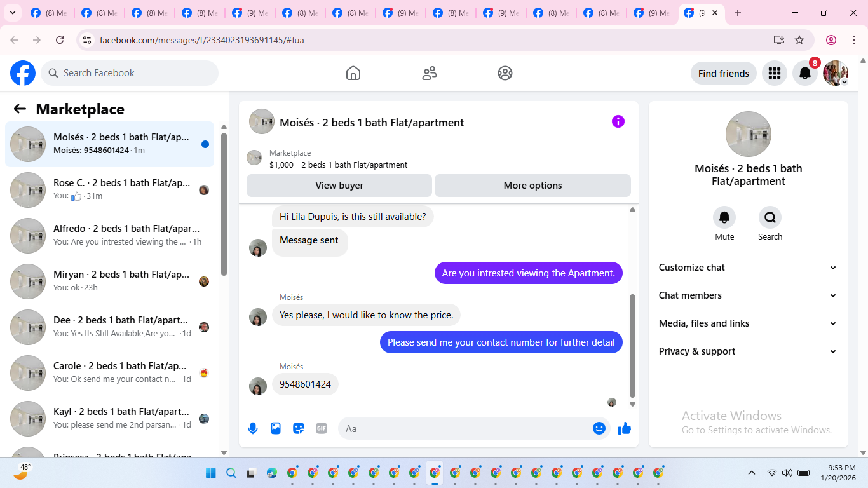Open the account profile picture menu
This screenshot has height=488, width=868.
tap(836, 73)
